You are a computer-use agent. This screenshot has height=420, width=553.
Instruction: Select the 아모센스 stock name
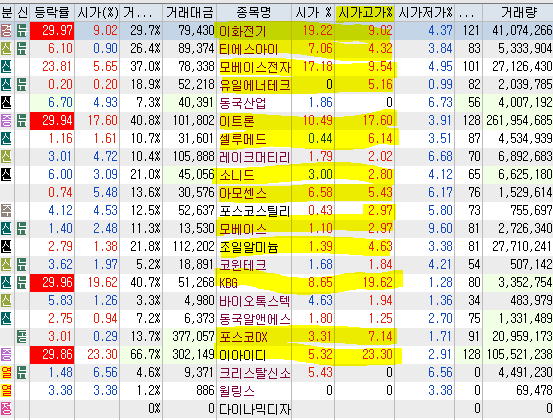[x=243, y=193]
